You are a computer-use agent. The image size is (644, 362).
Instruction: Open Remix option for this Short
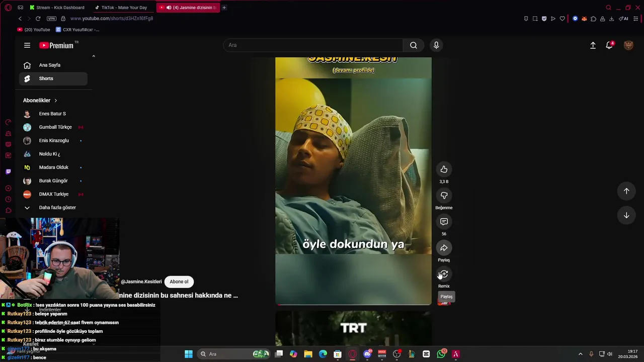444,274
